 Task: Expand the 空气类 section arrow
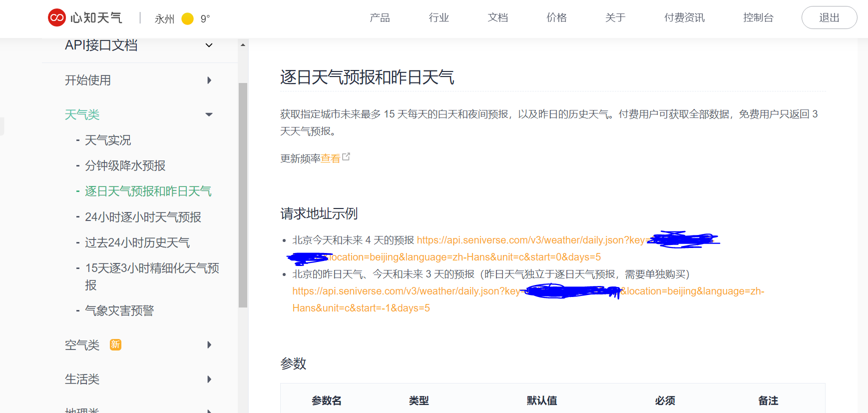209,345
